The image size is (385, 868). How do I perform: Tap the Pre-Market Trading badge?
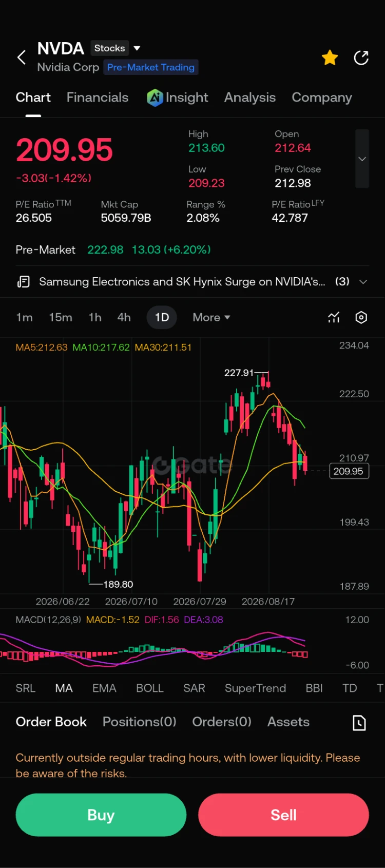point(151,67)
